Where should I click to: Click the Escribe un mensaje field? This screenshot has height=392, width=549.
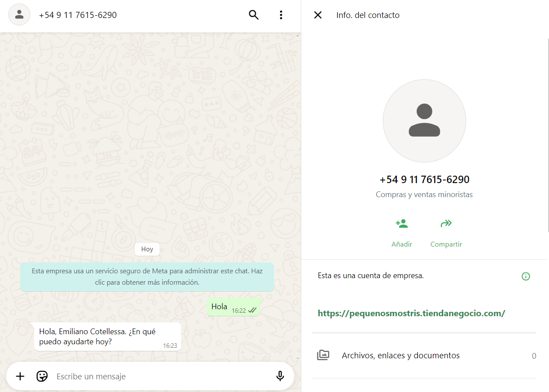[161, 376]
